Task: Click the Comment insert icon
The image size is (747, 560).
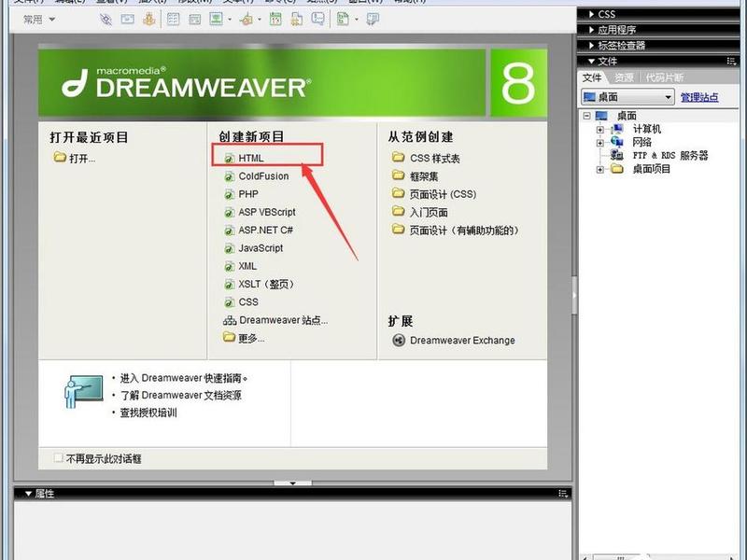Action: (317, 20)
